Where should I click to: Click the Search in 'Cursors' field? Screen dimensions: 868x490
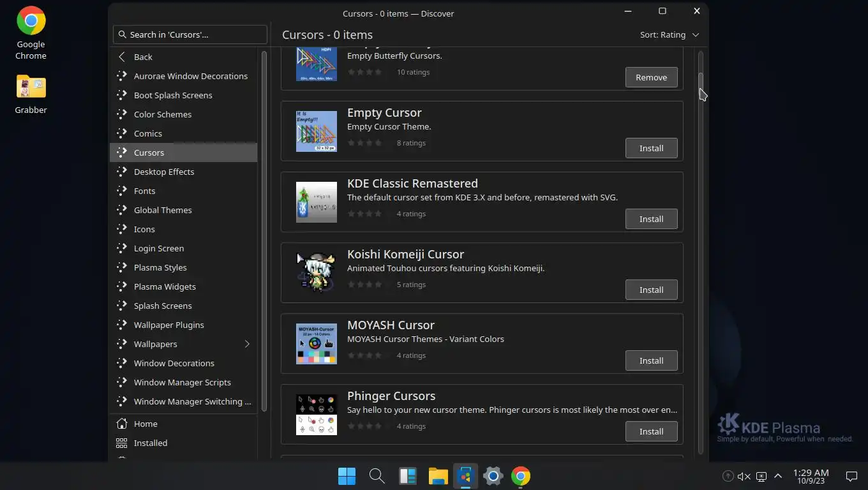pos(190,34)
